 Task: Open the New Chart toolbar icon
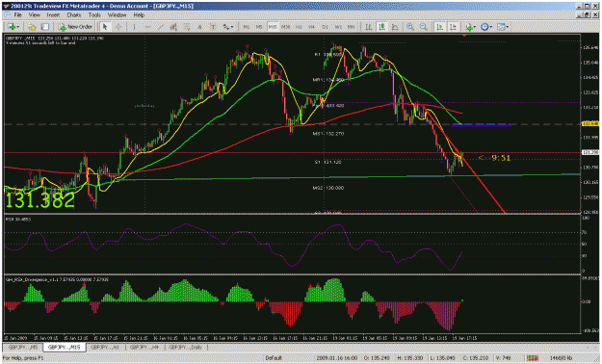coord(12,27)
